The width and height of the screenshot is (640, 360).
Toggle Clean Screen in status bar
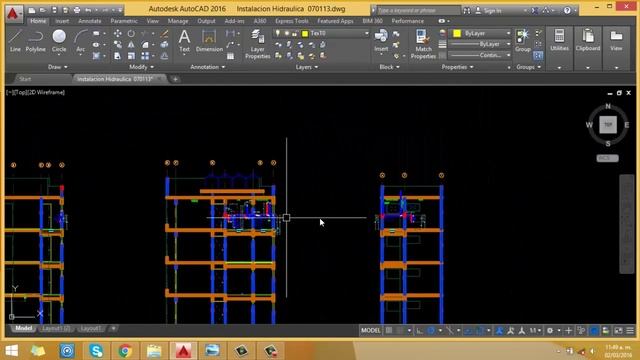click(x=618, y=331)
